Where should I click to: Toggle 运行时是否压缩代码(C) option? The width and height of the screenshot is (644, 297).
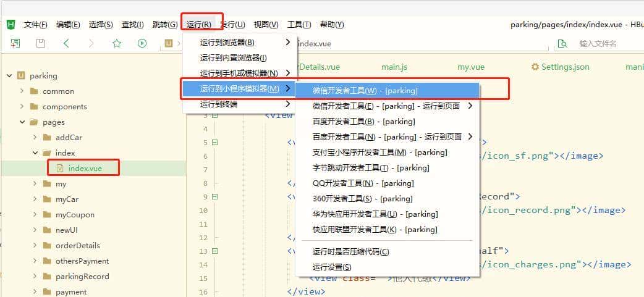[x=387, y=252]
